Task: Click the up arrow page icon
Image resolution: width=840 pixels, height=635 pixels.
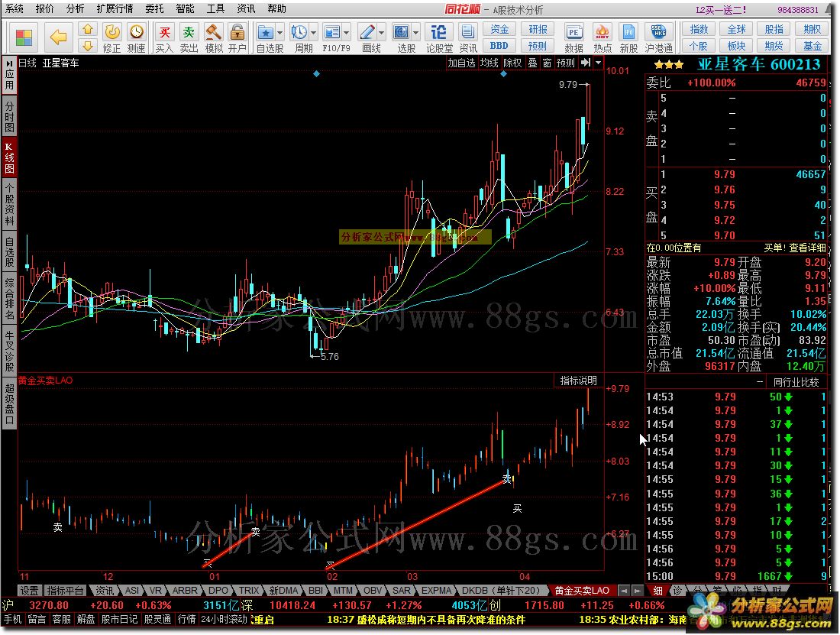Action: 88,29
